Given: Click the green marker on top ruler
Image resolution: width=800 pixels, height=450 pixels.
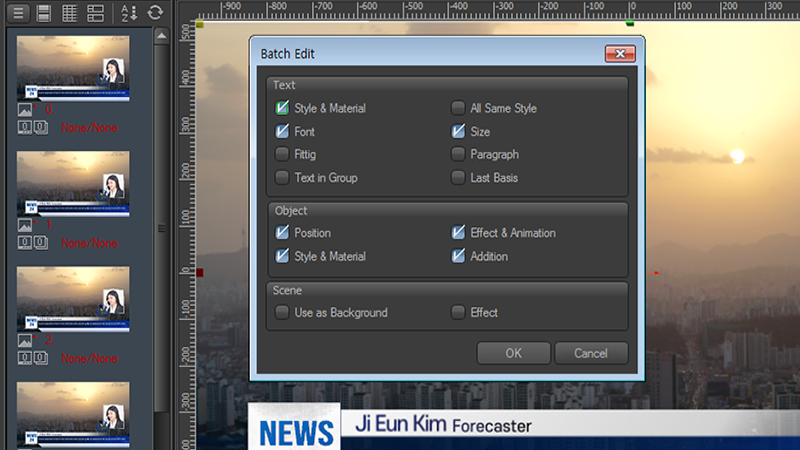Looking at the screenshot, I should pos(630,23).
